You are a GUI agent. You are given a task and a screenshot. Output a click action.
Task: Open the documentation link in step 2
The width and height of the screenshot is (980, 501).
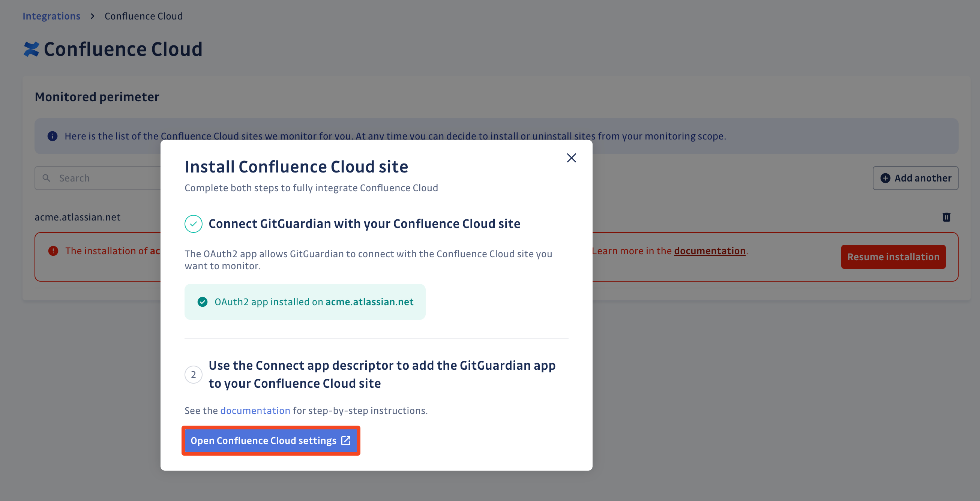coord(255,411)
